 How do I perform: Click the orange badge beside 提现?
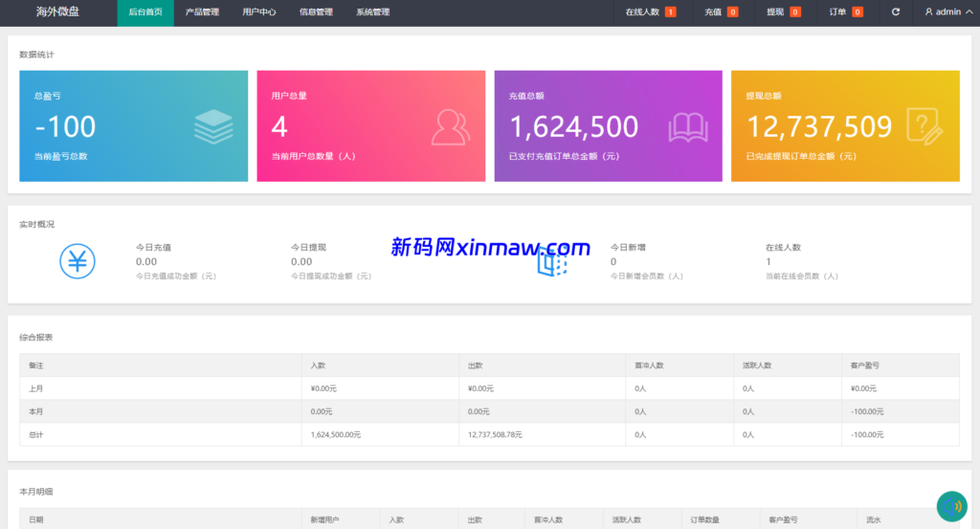[x=795, y=11]
